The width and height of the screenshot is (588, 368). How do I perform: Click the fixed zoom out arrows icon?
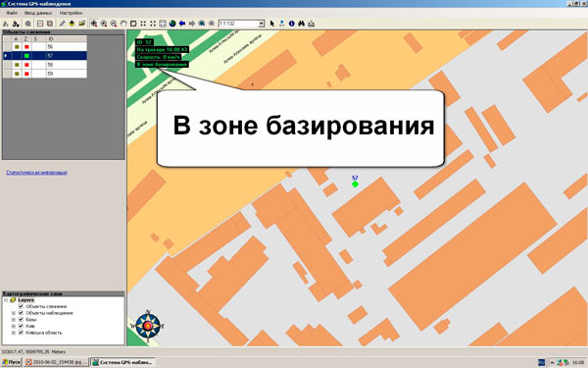tap(153, 24)
